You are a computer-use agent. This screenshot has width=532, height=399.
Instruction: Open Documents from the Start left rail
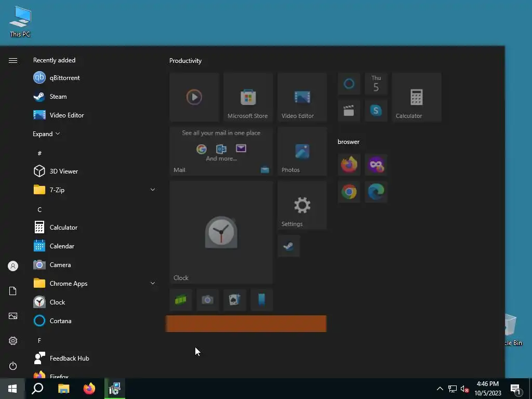(x=13, y=291)
